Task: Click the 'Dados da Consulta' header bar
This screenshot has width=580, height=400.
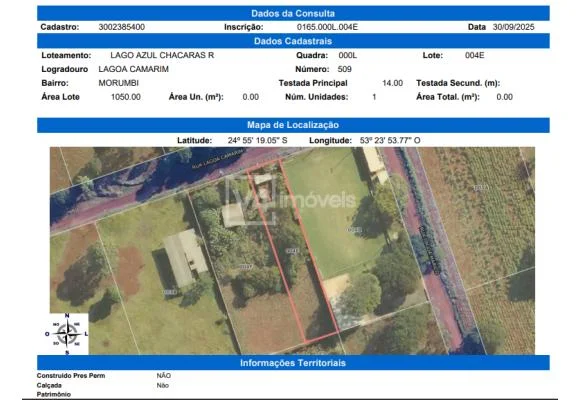Action: pyautogui.click(x=293, y=13)
